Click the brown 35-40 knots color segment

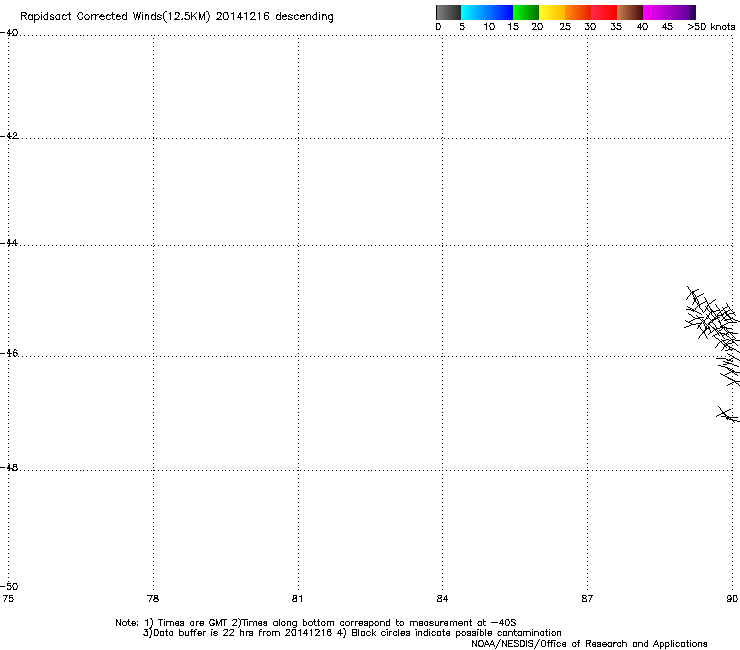pos(630,12)
